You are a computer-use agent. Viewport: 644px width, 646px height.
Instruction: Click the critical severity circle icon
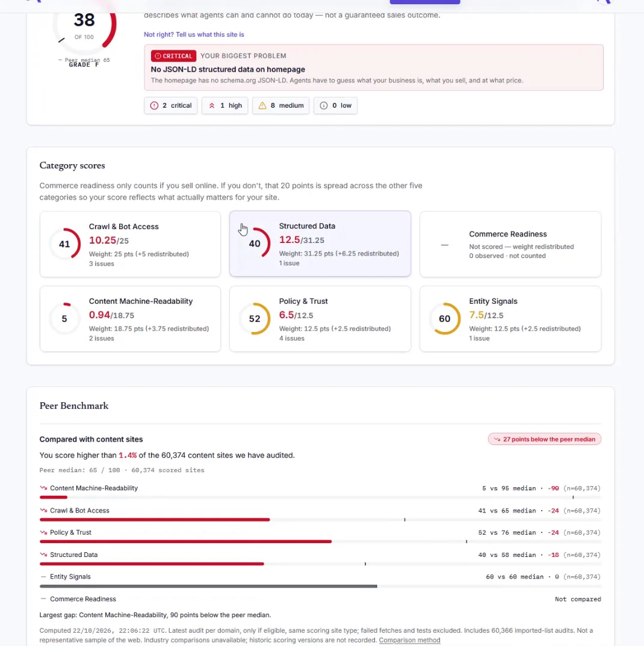click(154, 105)
